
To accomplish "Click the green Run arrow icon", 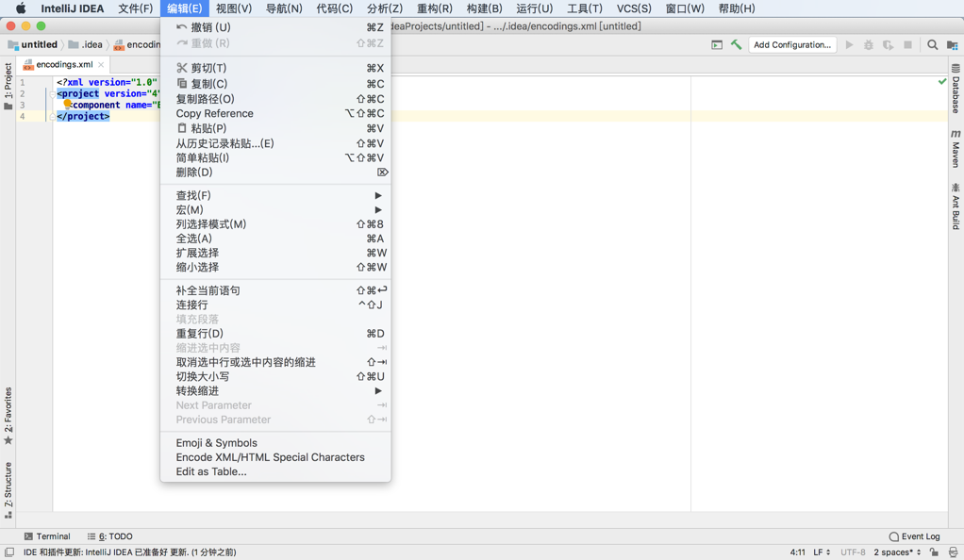I will point(849,45).
